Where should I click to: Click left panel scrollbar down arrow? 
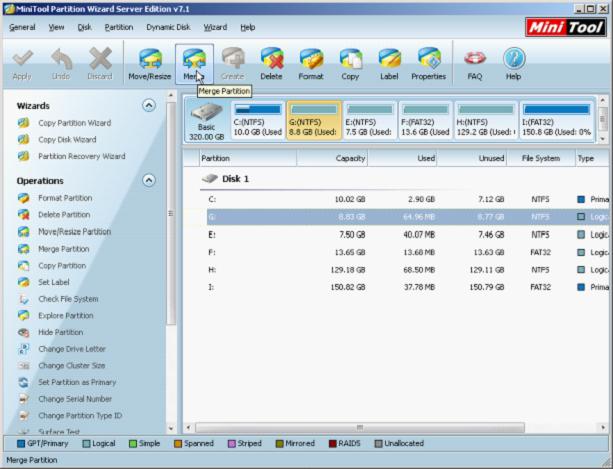[x=171, y=429]
